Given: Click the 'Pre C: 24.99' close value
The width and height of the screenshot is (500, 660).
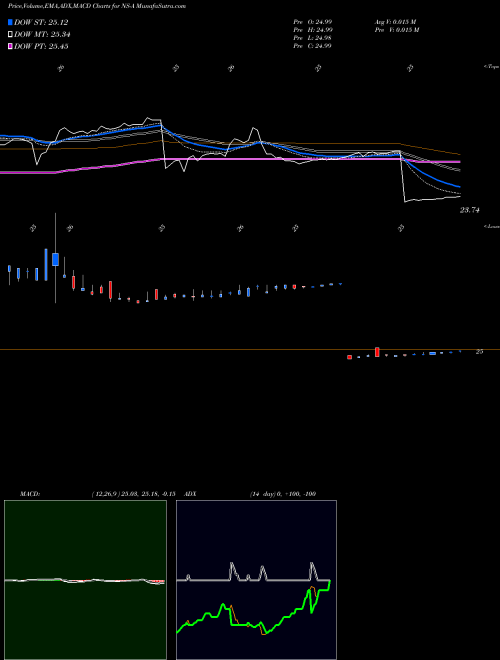Looking at the screenshot, I should [313, 46].
